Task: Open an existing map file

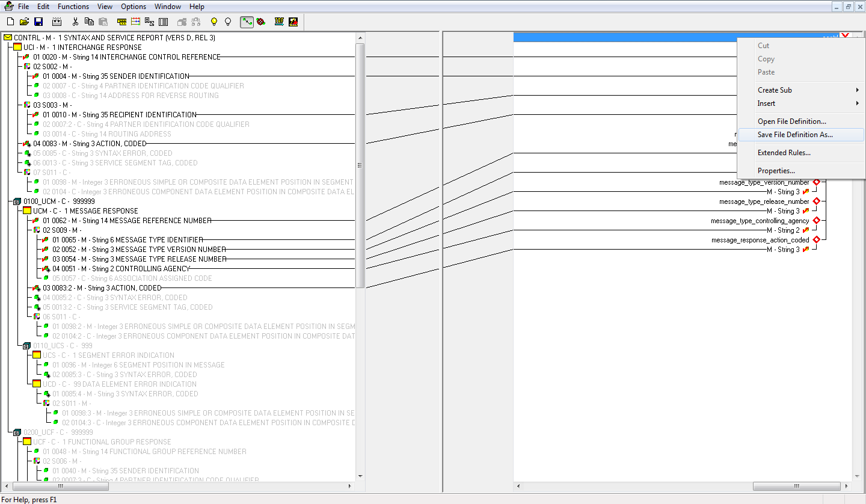Action: (24, 22)
